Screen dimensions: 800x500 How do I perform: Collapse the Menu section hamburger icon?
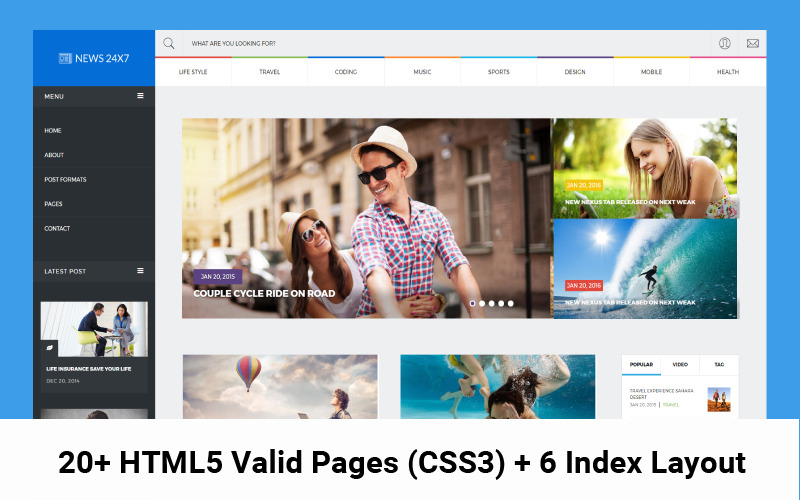pyautogui.click(x=140, y=96)
